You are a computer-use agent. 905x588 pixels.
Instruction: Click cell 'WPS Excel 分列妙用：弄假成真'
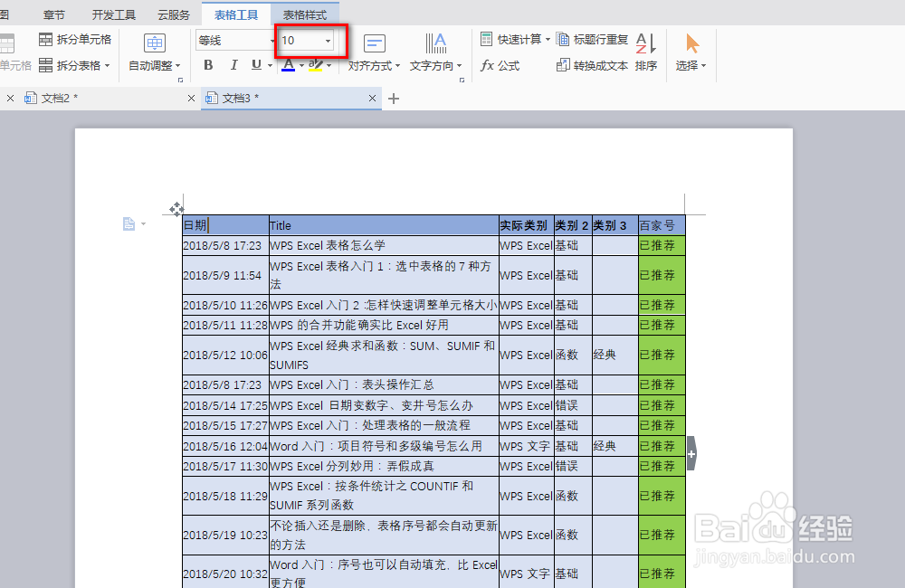pyautogui.click(x=384, y=466)
